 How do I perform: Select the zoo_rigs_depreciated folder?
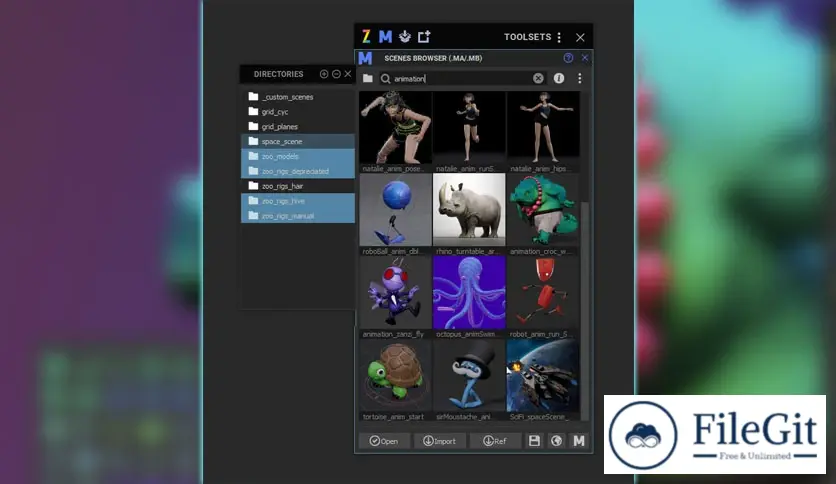(x=298, y=171)
